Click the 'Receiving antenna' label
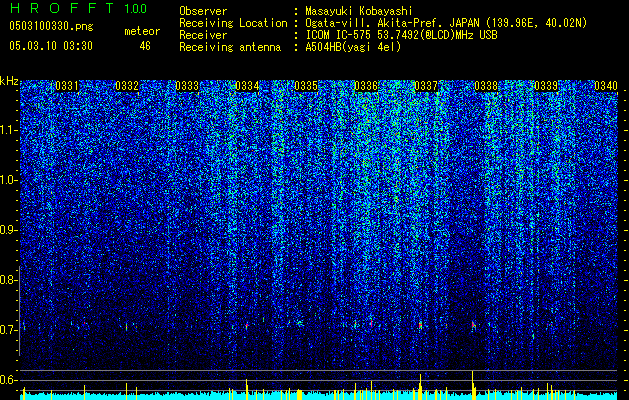Image resolution: width=629 pixels, height=400 pixels. (x=230, y=47)
